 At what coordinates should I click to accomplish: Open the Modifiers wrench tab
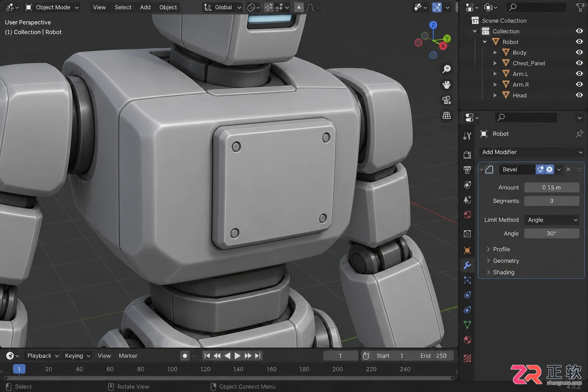coord(468,265)
